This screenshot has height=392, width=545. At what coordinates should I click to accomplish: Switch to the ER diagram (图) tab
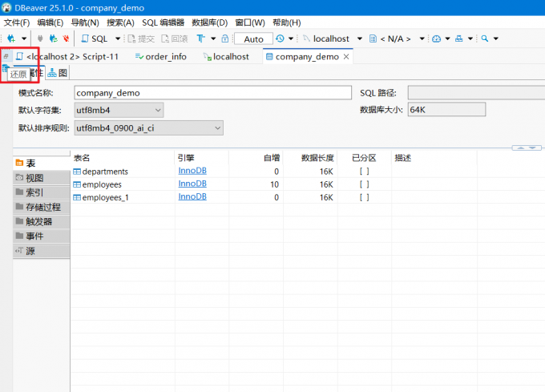(x=58, y=73)
